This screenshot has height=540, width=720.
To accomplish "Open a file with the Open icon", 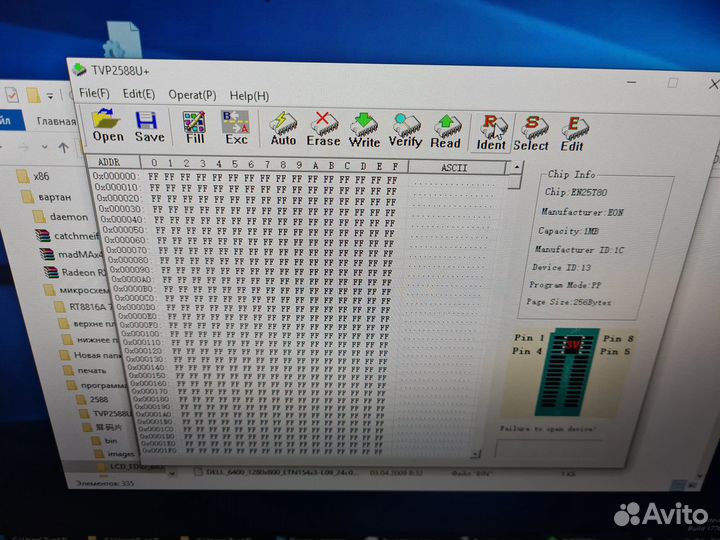I will [x=108, y=125].
